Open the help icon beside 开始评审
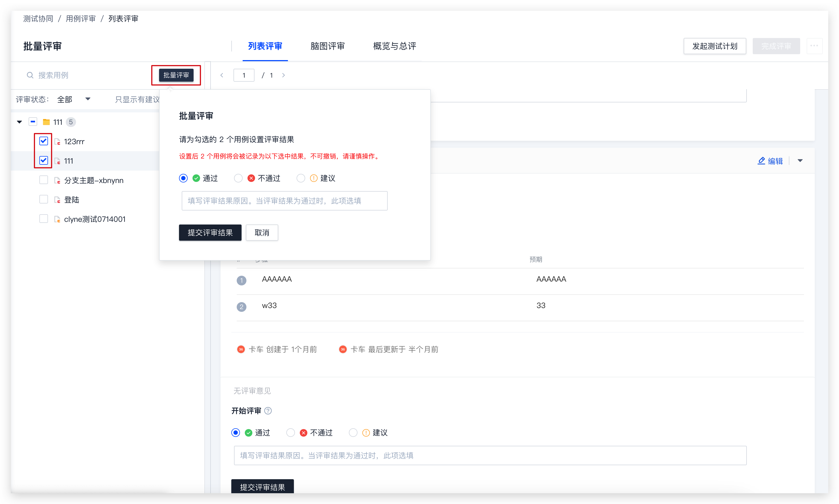 (268, 411)
